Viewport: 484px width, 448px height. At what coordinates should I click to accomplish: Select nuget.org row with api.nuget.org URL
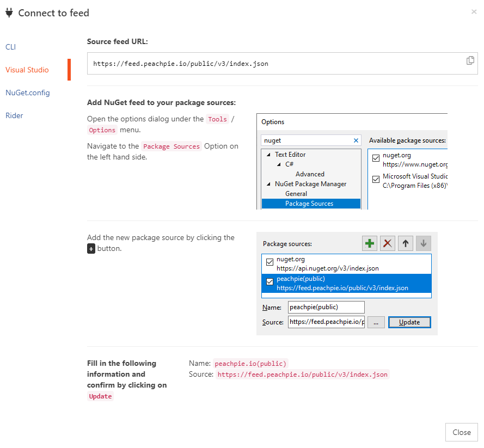point(346,264)
